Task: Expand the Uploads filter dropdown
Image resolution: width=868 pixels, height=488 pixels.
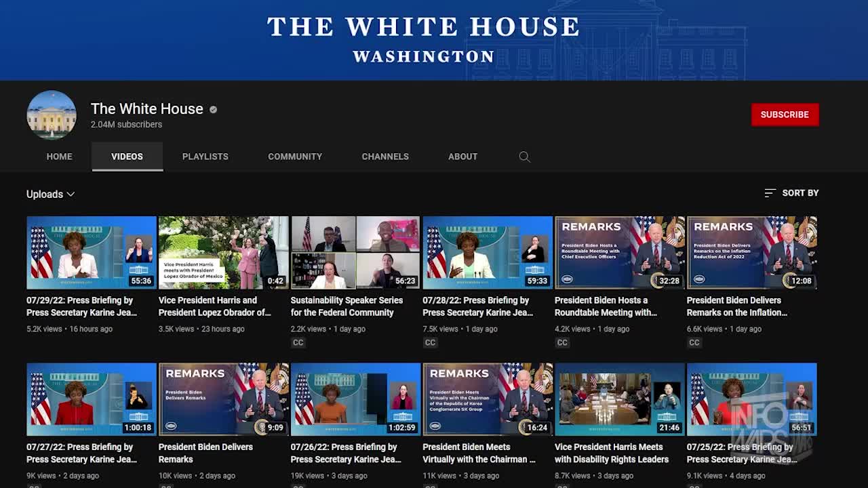Action: point(51,195)
